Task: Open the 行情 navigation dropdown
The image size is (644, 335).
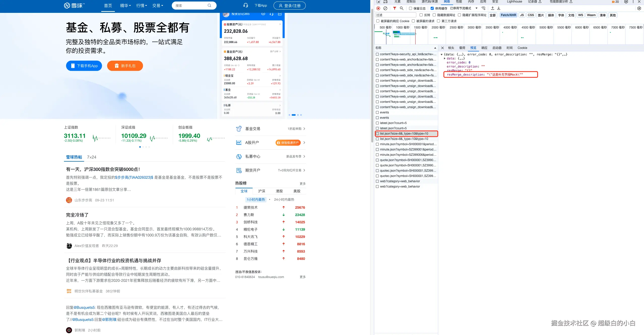Action: (142, 6)
